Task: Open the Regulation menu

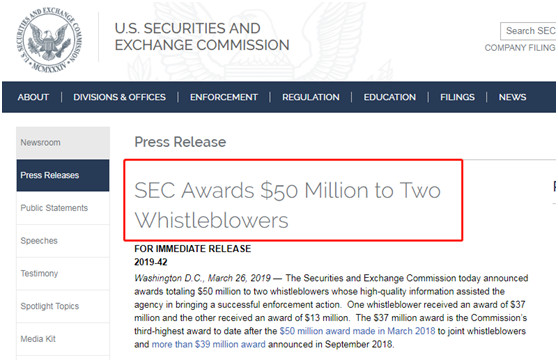Action: click(x=311, y=97)
